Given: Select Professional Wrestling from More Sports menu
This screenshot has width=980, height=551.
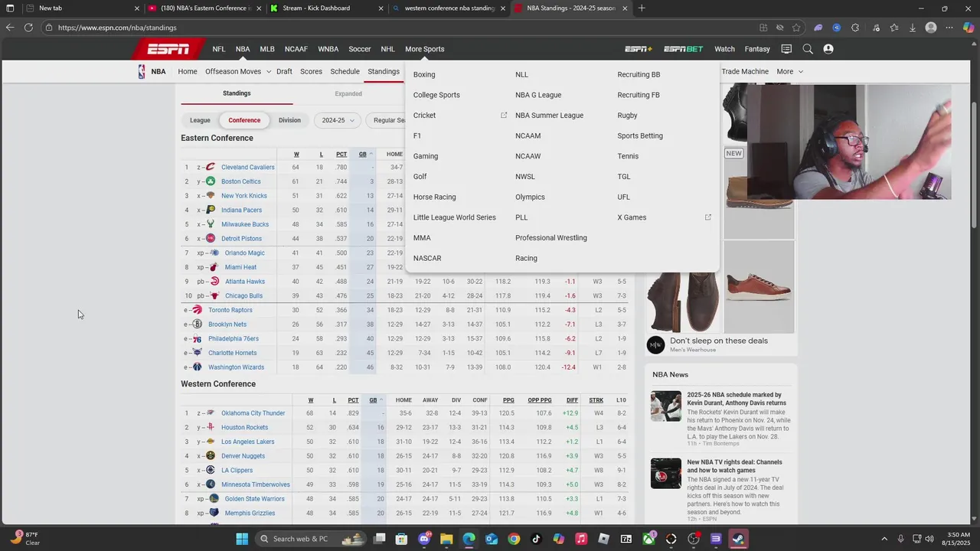Looking at the screenshot, I should pyautogui.click(x=551, y=238).
